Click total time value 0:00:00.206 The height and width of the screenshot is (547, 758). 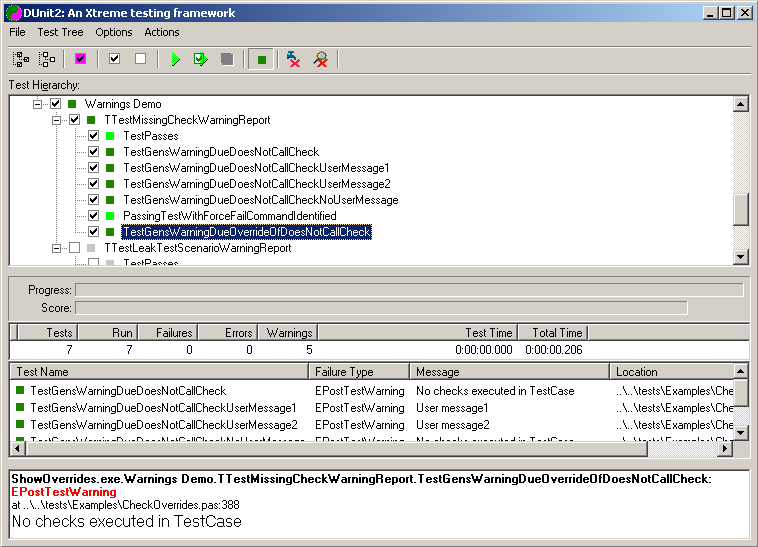tap(554, 350)
